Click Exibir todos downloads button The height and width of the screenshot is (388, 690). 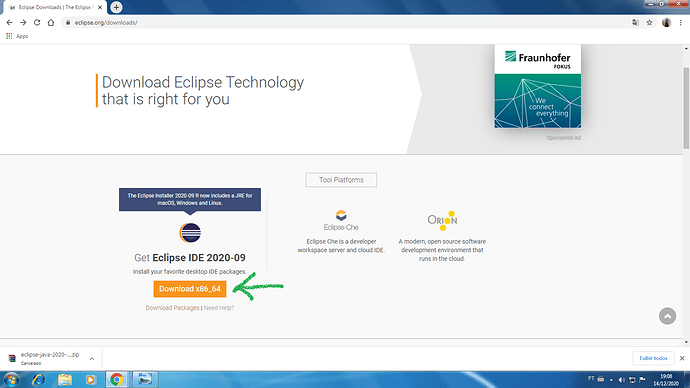point(653,358)
